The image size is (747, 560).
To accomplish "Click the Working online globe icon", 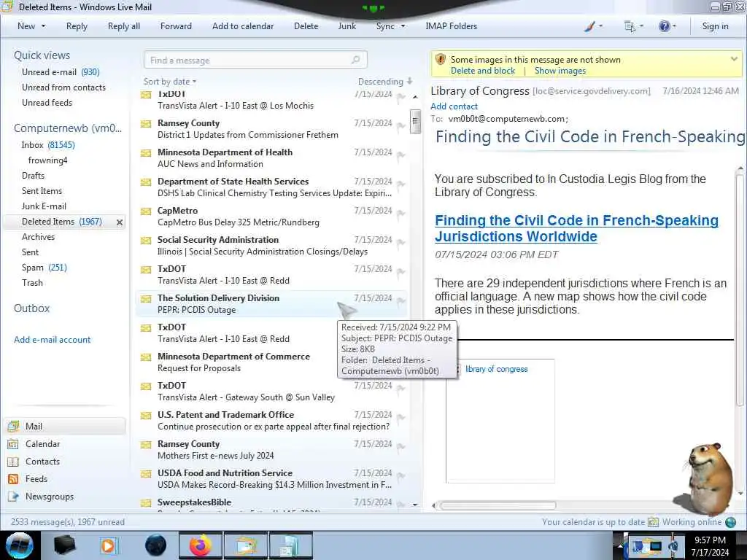I will click(x=730, y=522).
